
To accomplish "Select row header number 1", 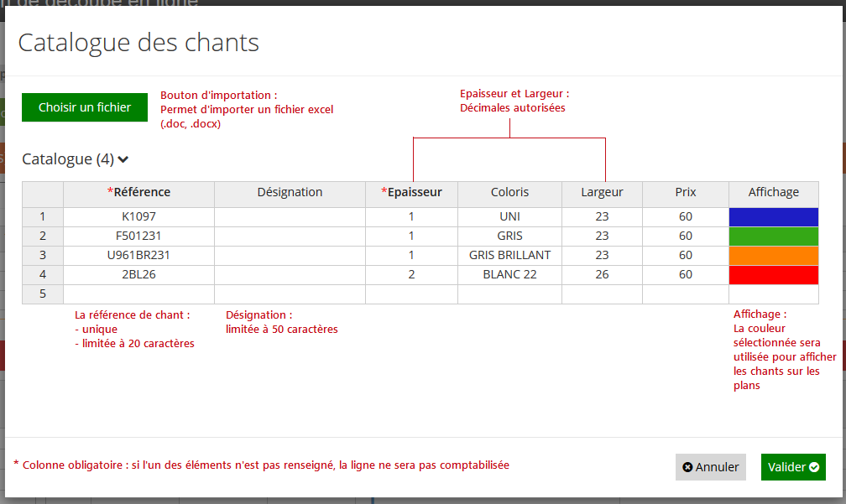I will click(x=43, y=216).
